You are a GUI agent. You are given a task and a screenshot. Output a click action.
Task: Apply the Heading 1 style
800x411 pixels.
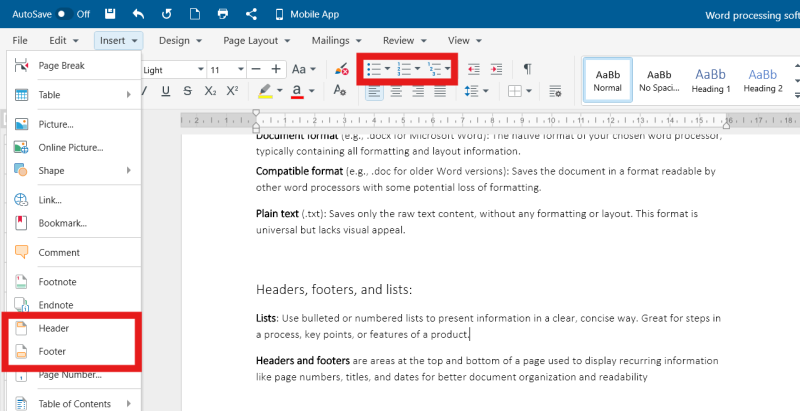(x=712, y=80)
